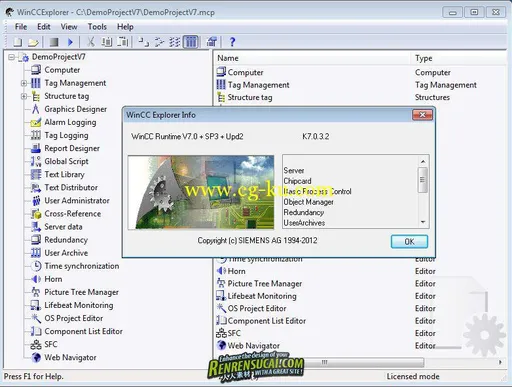Click OK in WinCC Explorer Info

(409, 242)
